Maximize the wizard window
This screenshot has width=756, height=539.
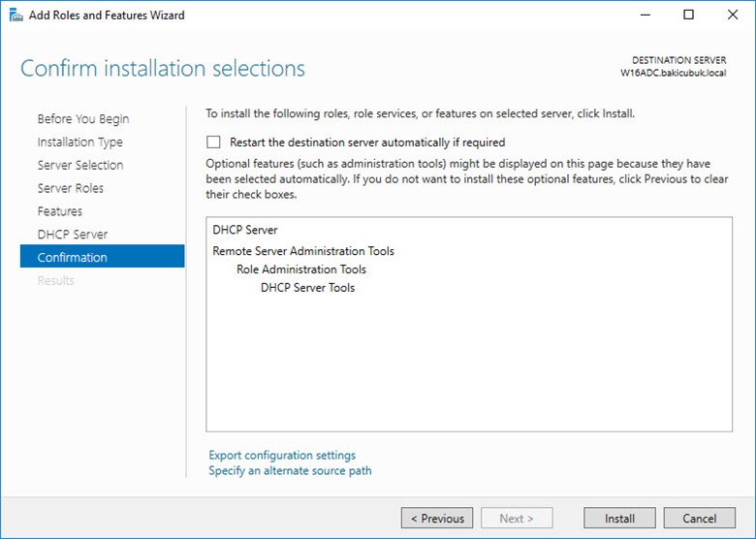pyautogui.click(x=688, y=15)
